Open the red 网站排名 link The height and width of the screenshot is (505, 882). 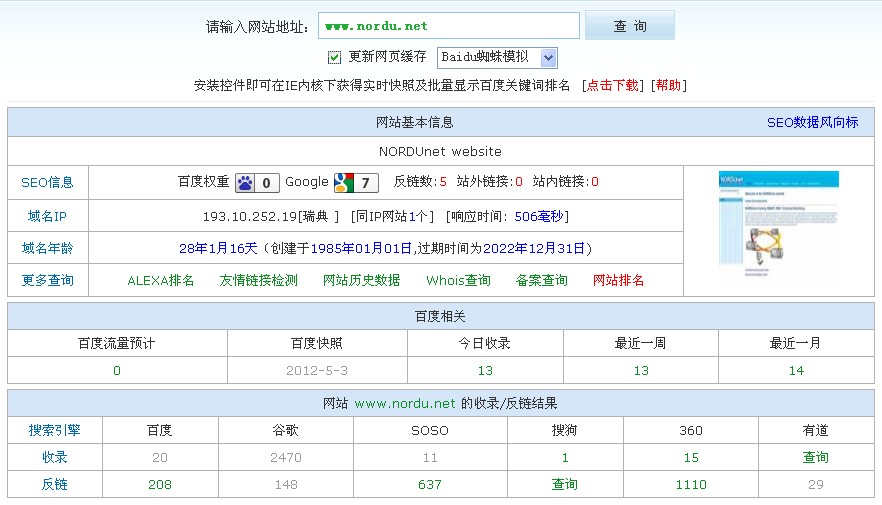[618, 281]
